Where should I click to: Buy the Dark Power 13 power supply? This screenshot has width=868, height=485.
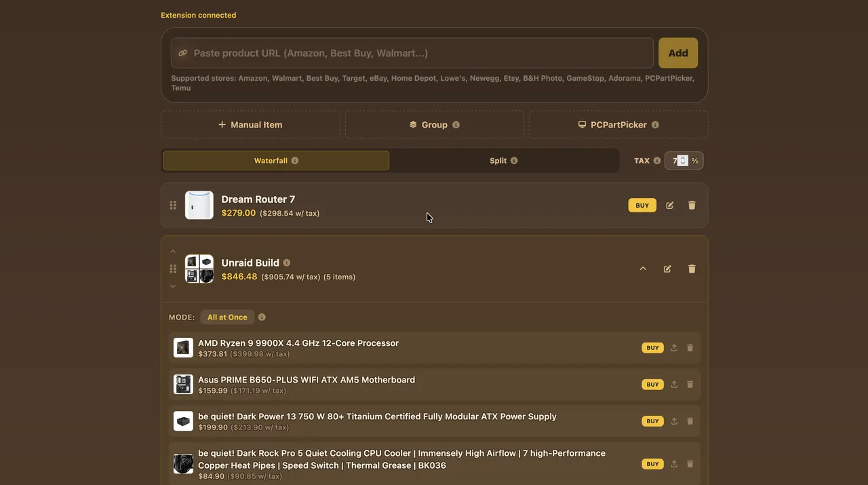(x=652, y=421)
